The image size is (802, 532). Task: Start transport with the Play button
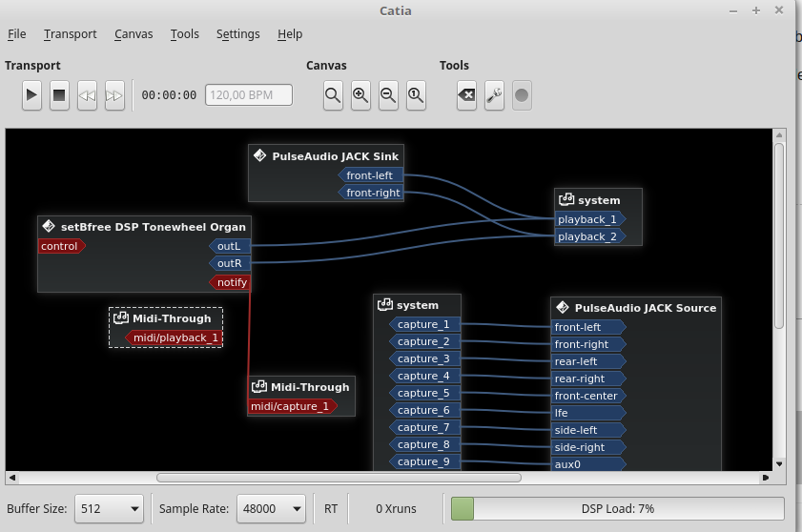coord(31,95)
